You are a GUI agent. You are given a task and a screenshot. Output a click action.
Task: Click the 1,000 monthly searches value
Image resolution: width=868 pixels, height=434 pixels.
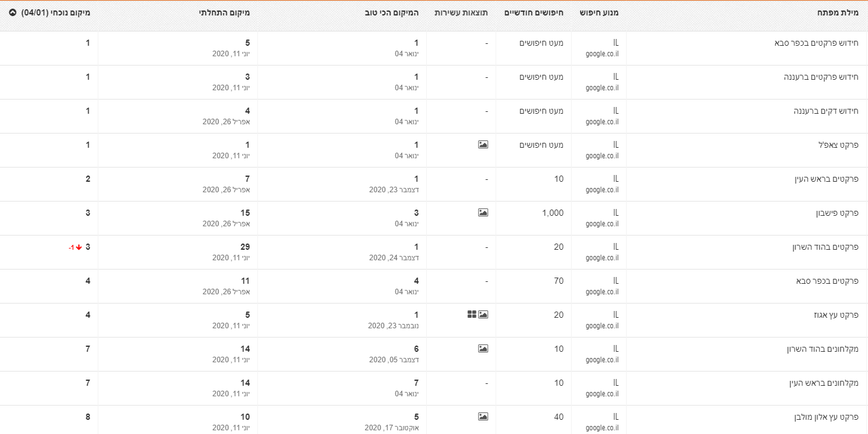tap(552, 213)
